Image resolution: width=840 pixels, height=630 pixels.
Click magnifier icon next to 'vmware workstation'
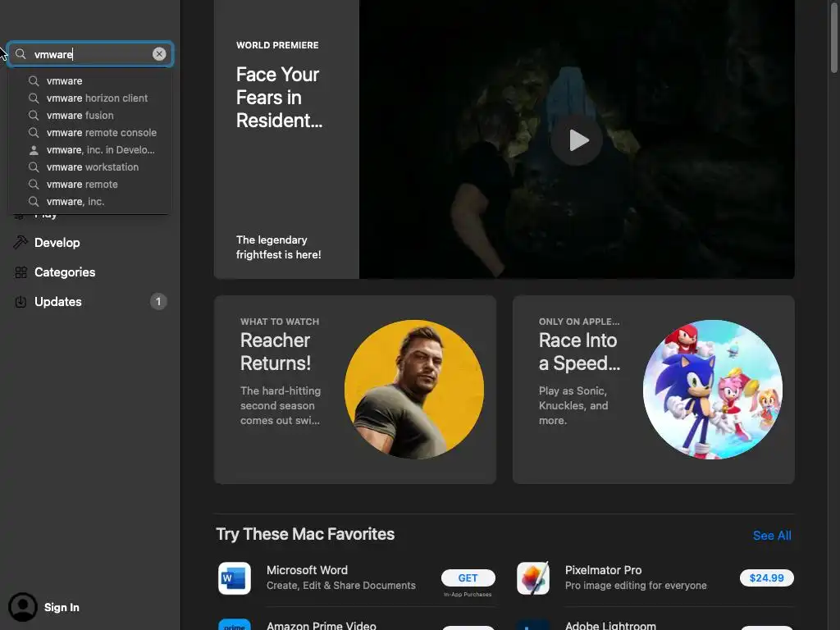coord(34,167)
